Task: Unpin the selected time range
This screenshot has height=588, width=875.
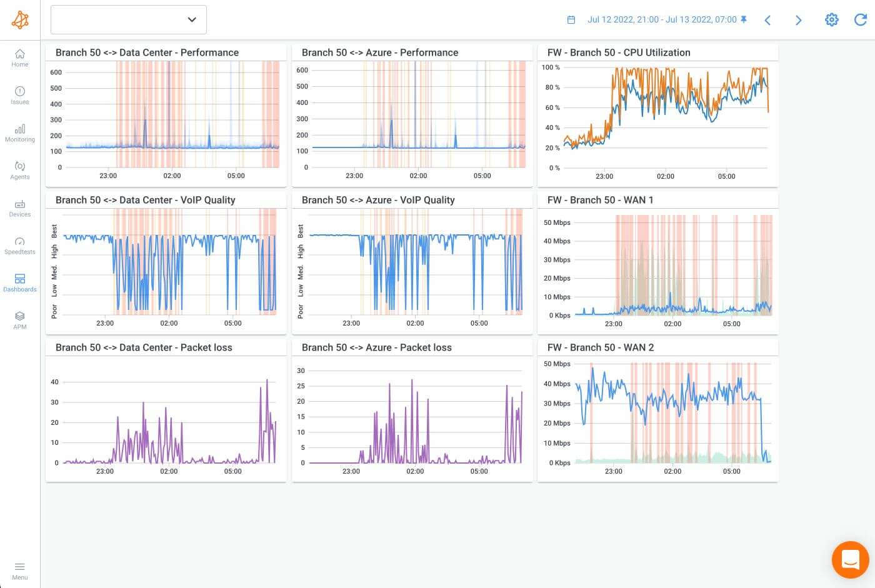Action: point(743,19)
